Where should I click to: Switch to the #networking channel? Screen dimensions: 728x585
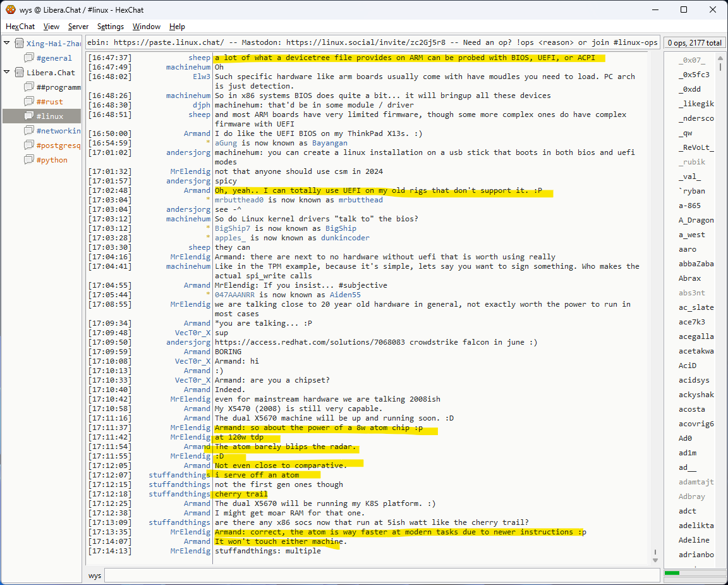pos(58,131)
